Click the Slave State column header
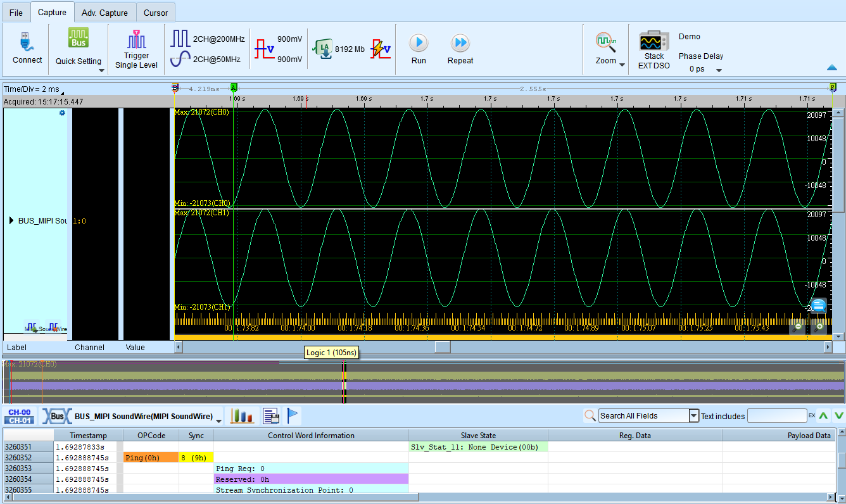 479,436
